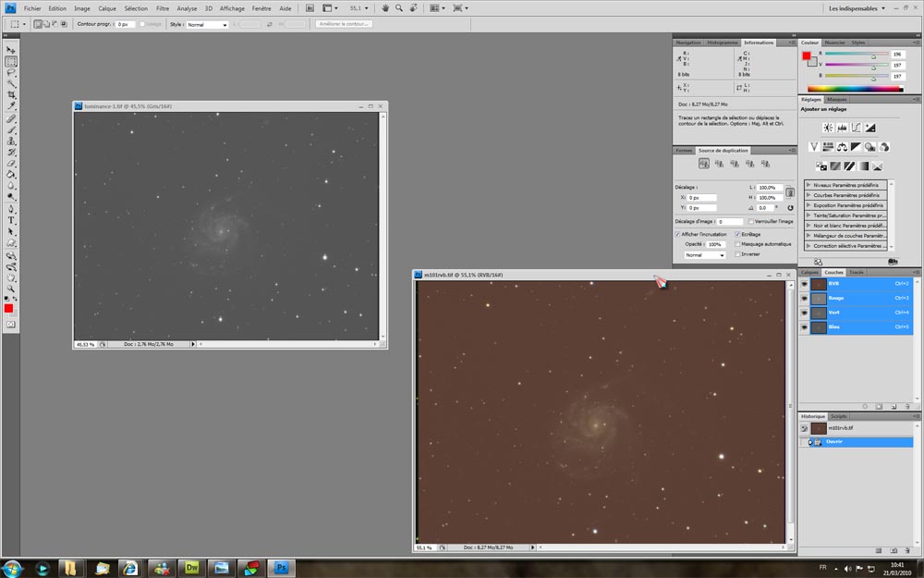
Task: Enable the Verrouiller l'image checkbox
Action: pos(749,222)
